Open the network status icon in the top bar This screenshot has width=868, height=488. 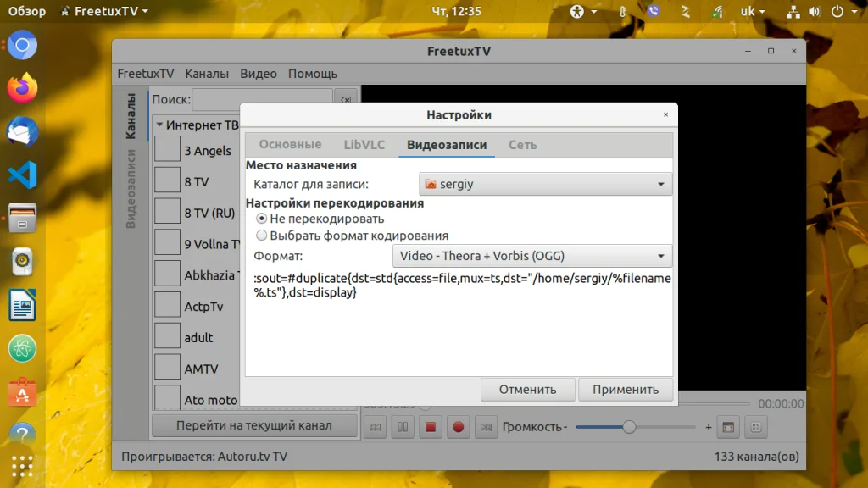[793, 11]
